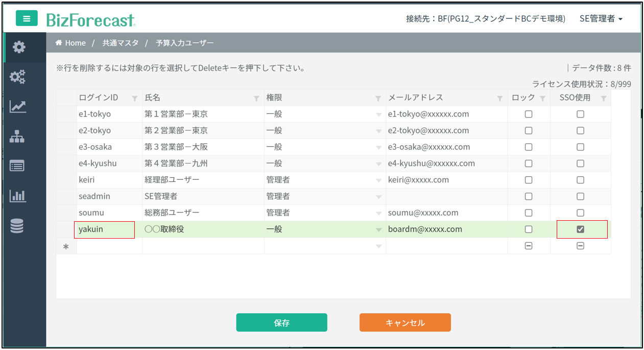Open the single gear settings sidebar icon
Viewport: 644px width, 350px height.
pos(18,48)
